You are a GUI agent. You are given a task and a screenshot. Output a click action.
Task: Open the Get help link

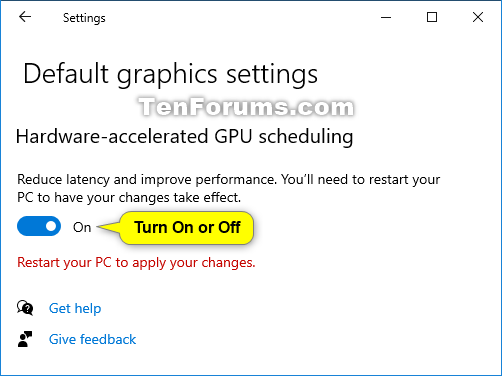[75, 308]
